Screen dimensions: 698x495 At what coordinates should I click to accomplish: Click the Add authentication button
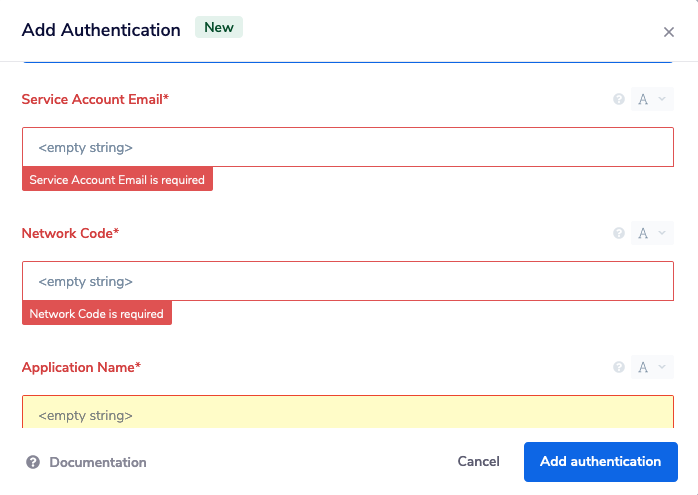[600, 462]
